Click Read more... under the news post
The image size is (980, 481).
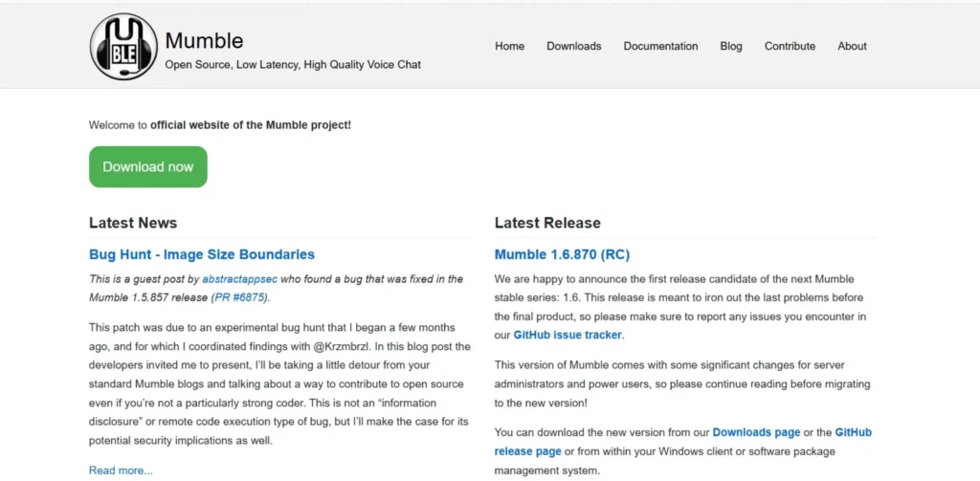point(121,470)
